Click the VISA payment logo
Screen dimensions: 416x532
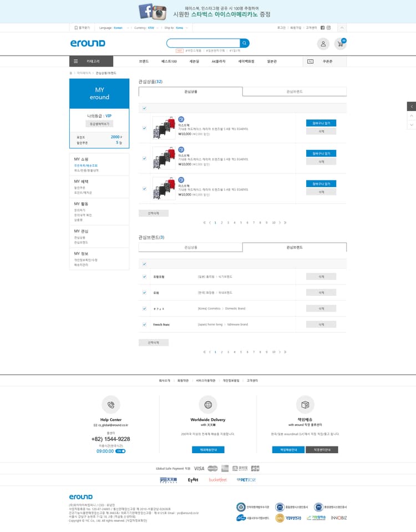(x=199, y=469)
